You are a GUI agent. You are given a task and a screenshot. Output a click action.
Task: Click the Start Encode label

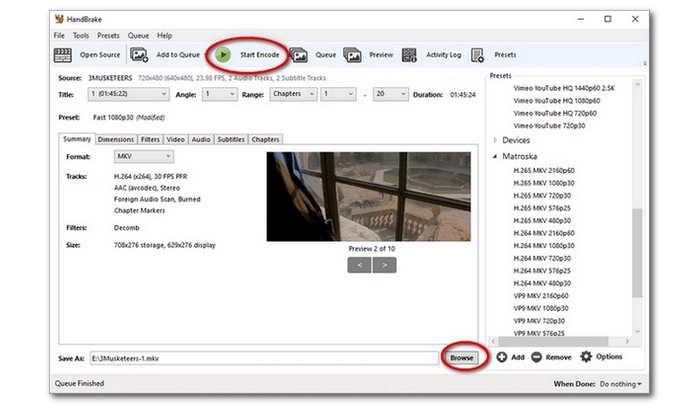pyautogui.click(x=259, y=55)
